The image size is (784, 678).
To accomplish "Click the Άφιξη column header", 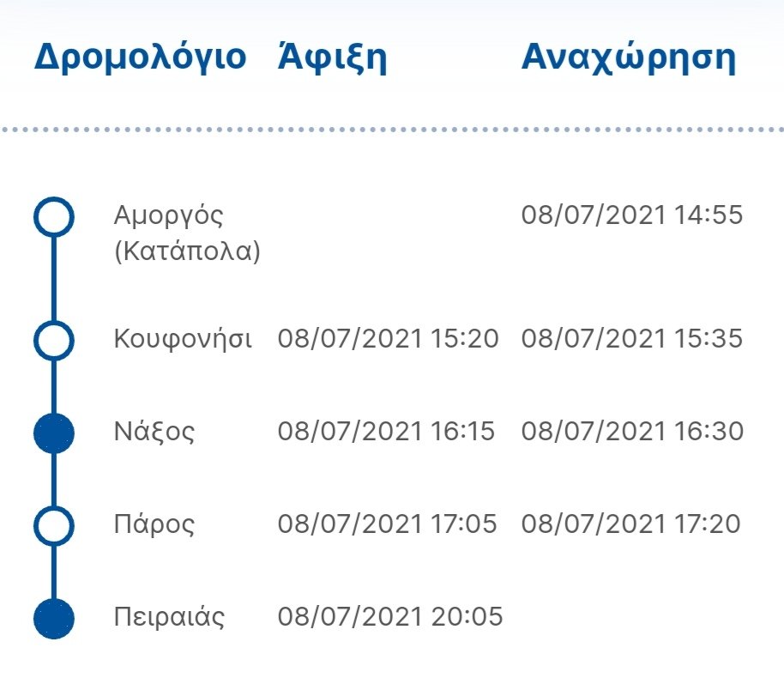I will (333, 57).
